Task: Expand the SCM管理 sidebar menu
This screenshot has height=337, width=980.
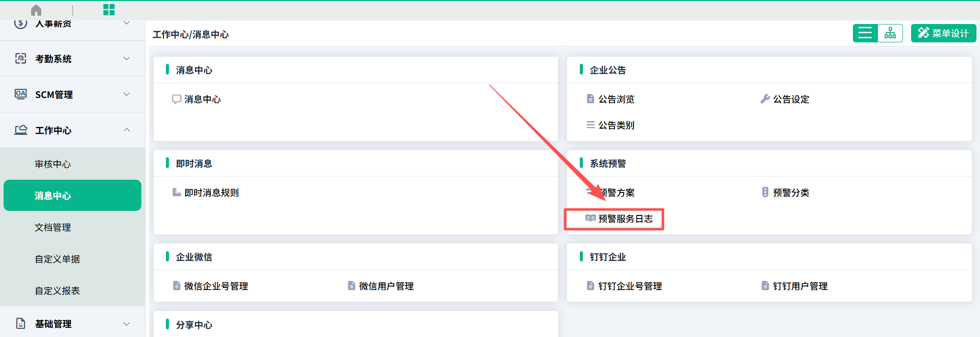Action: coord(72,94)
